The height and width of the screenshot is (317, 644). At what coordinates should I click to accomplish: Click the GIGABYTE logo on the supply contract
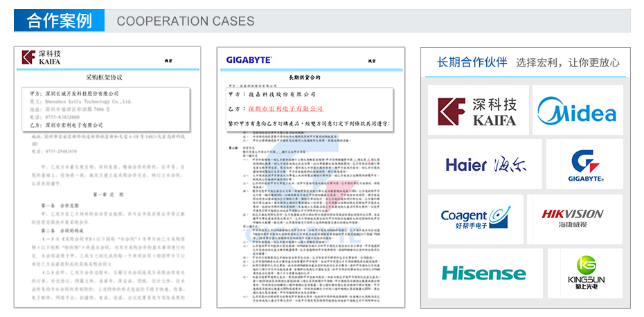pyautogui.click(x=249, y=60)
